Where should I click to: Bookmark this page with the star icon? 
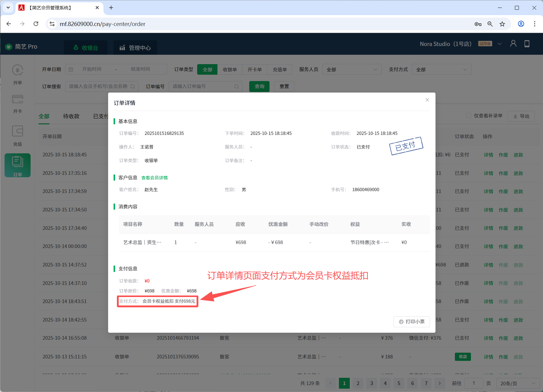(x=502, y=24)
